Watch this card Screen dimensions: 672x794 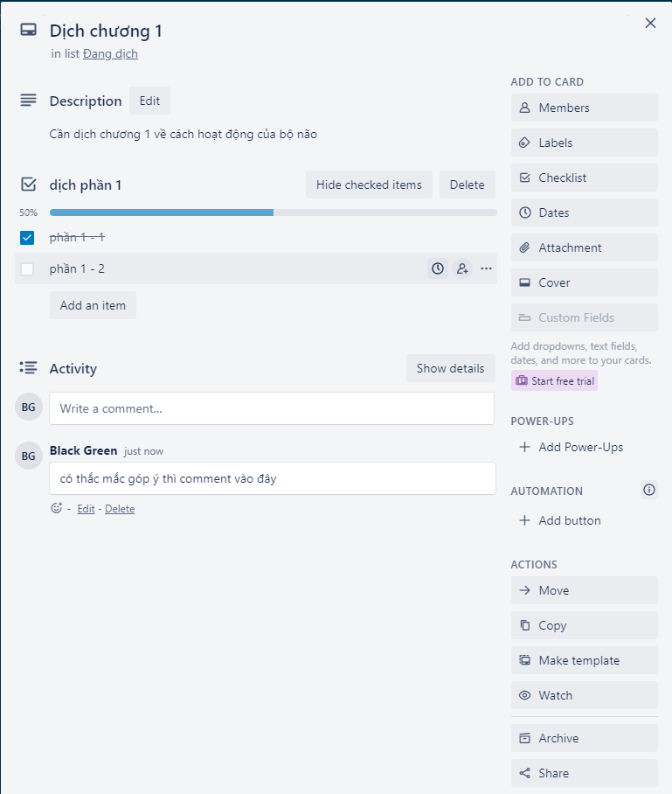click(x=584, y=695)
